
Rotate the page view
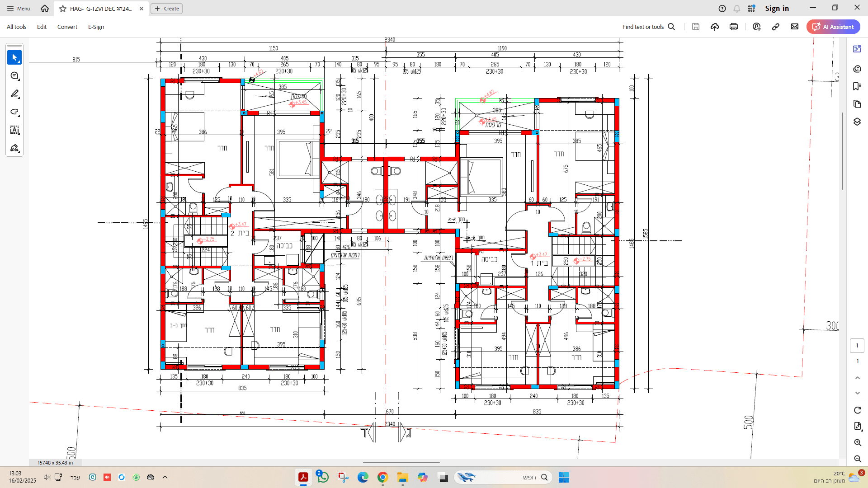click(858, 410)
